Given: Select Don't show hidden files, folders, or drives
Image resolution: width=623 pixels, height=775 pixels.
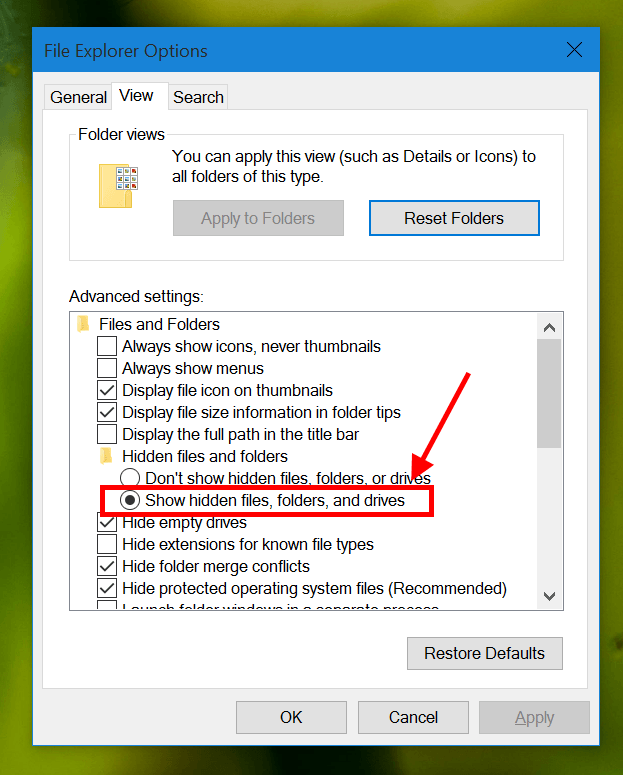Looking at the screenshot, I should (x=130, y=478).
